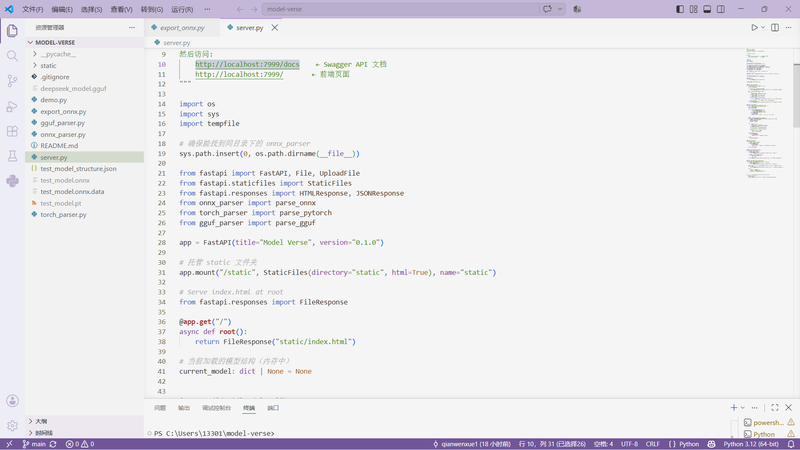Show more menu bar items ellipsis

pyautogui.click(x=207, y=9)
